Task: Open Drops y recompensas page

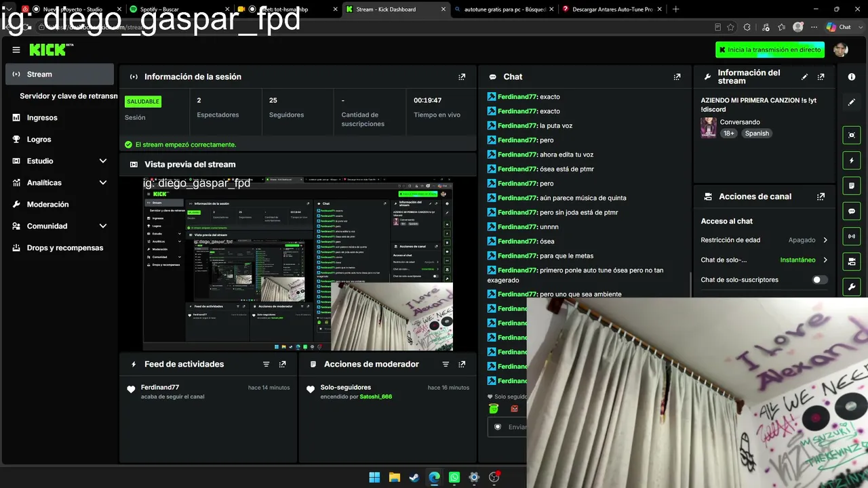Action: point(60,247)
